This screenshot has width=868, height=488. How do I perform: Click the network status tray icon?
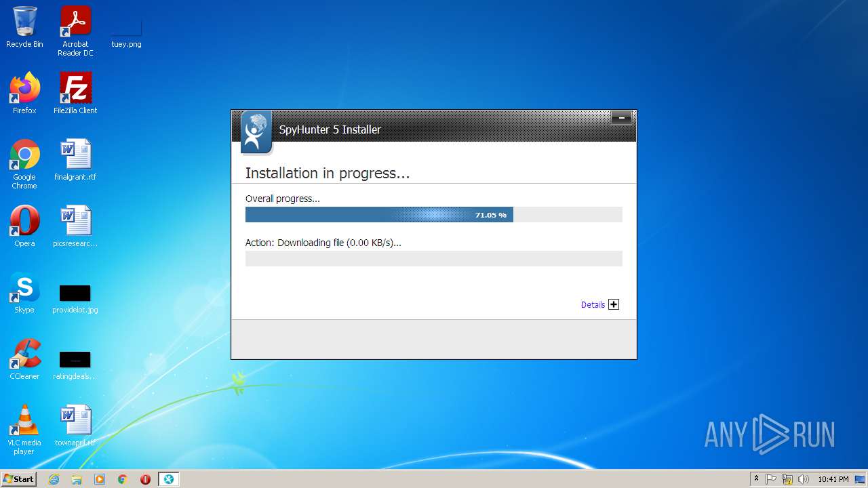pyautogui.click(x=787, y=479)
